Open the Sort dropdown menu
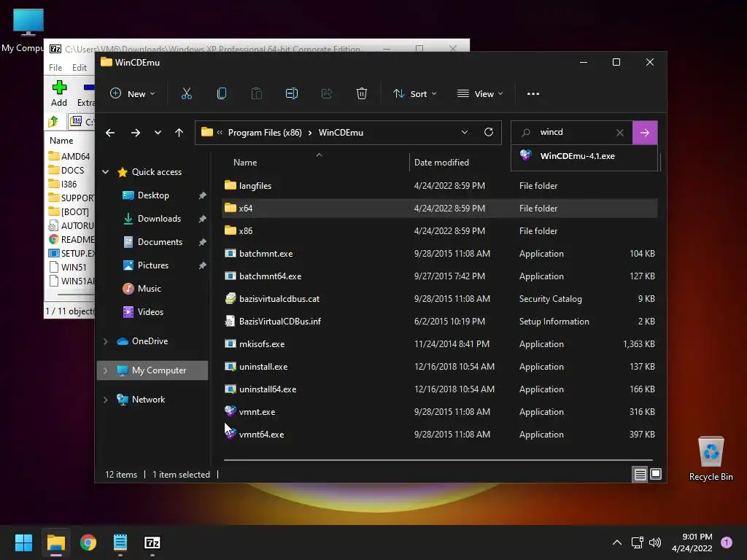Viewport: 747px width, 560px height. click(x=414, y=94)
